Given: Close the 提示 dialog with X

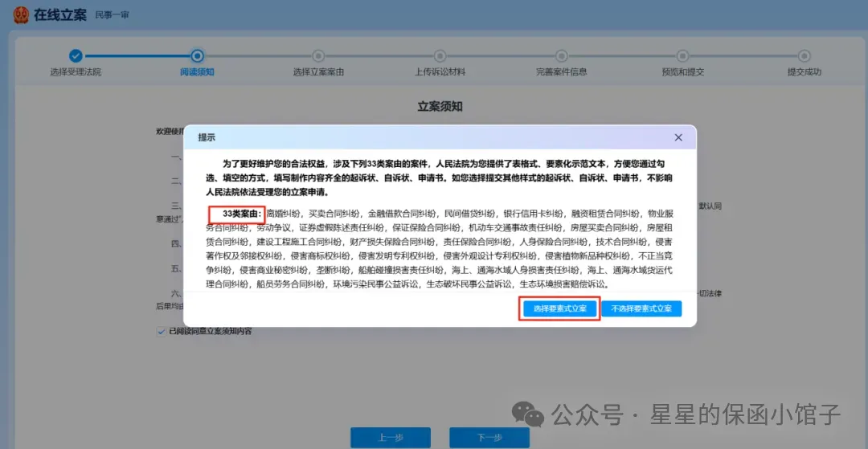Looking at the screenshot, I should (x=678, y=137).
